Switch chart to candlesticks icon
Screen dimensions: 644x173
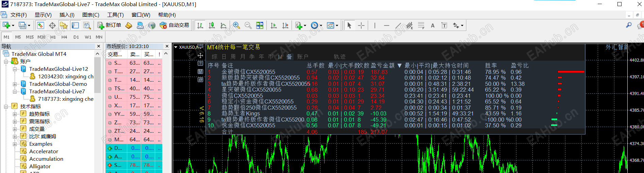tap(212, 26)
